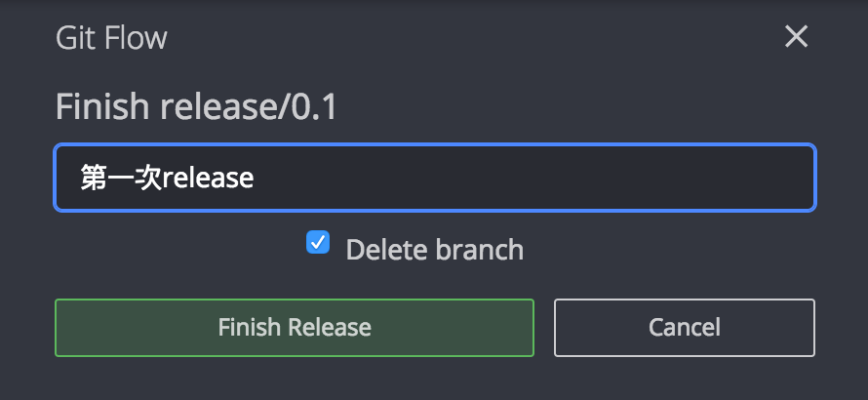This screenshot has height=400, width=868.
Task: Exit Git Flow with the top-right cross icon
Action: tap(796, 37)
